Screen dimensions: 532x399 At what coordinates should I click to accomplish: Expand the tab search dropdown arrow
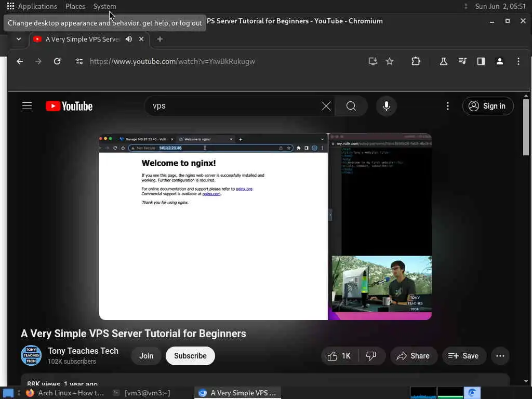click(x=19, y=39)
